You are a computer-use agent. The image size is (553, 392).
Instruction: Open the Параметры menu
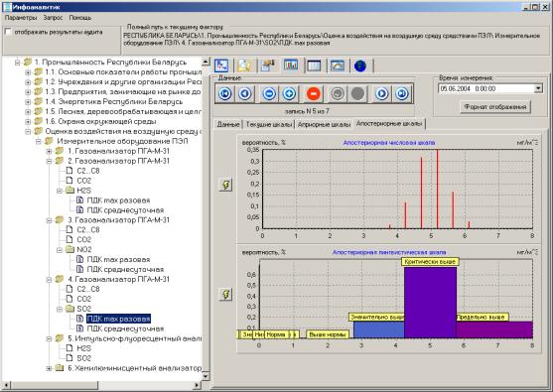21,17
